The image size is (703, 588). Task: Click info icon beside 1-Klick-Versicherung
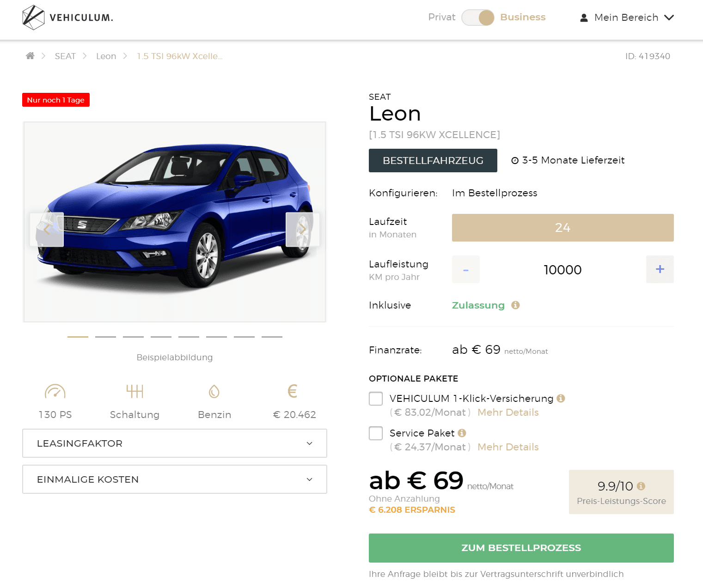point(561,398)
